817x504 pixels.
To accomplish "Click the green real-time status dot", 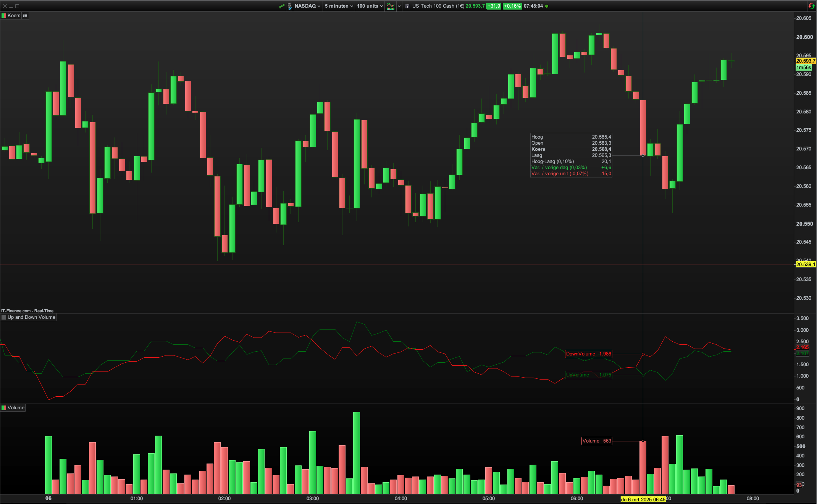I will tap(547, 6).
